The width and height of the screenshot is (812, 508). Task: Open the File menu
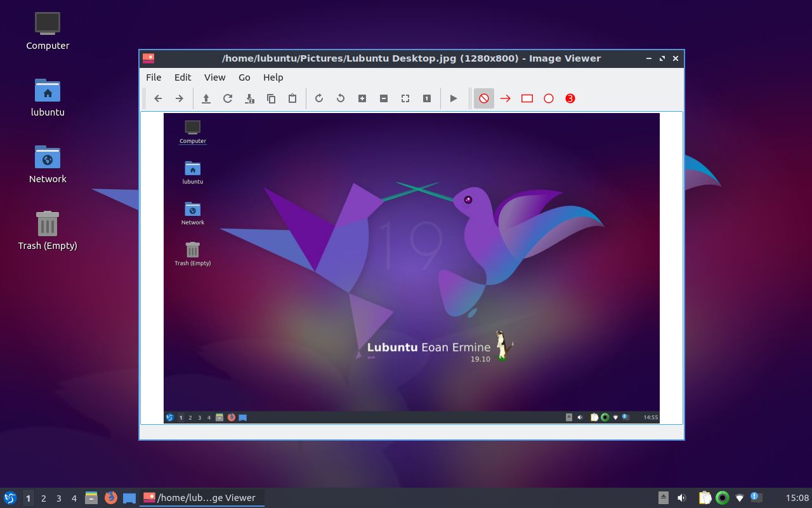tap(154, 77)
